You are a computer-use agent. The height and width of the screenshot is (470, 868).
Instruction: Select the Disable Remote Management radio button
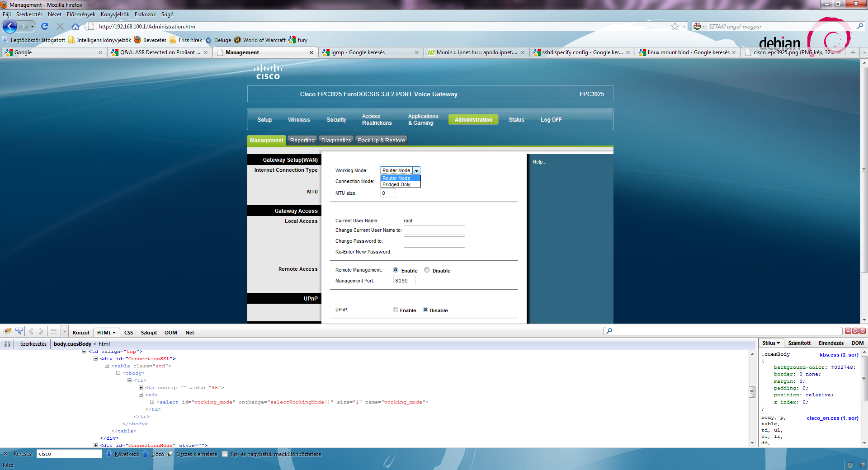coord(427,270)
